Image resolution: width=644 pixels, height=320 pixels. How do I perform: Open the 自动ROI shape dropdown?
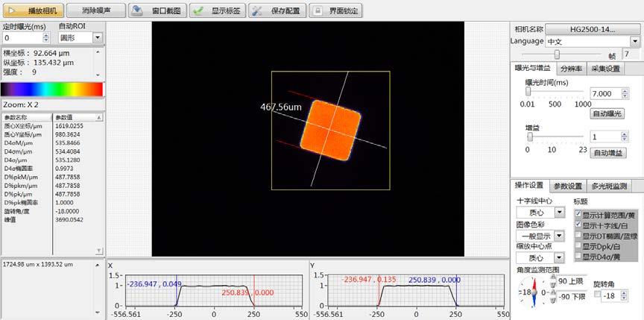[x=98, y=37]
